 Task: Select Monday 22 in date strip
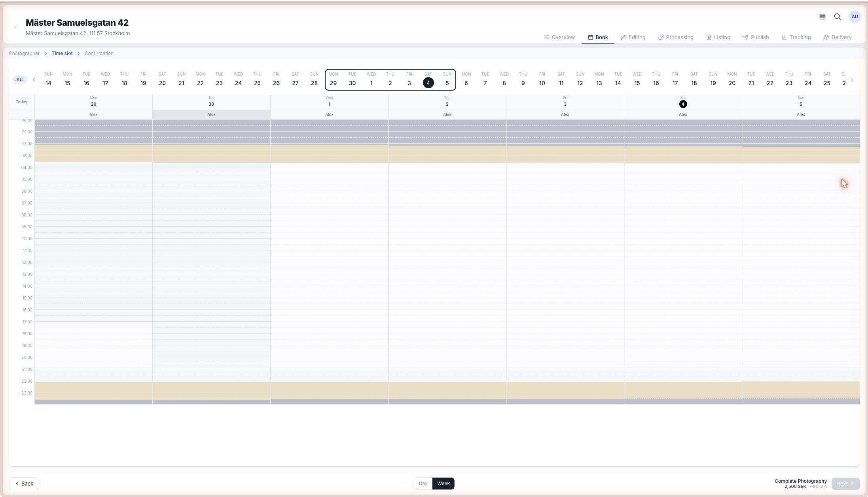(200, 79)
